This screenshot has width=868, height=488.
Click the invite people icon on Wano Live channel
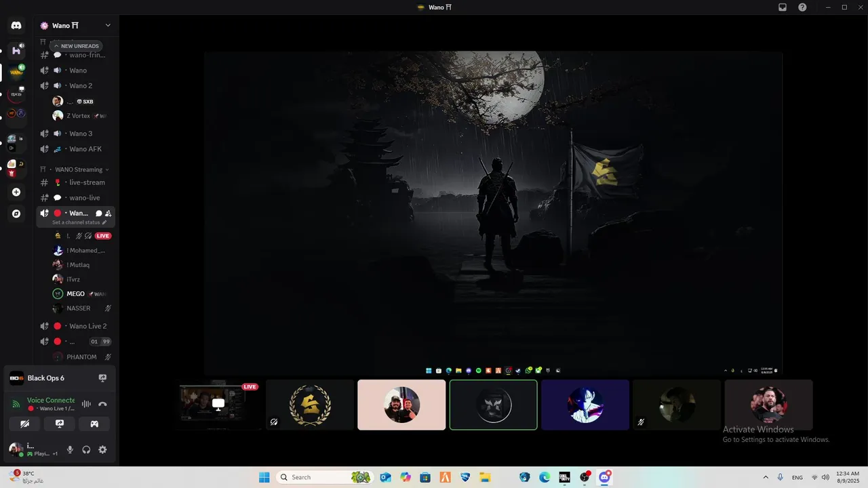[x=108, y=213]
